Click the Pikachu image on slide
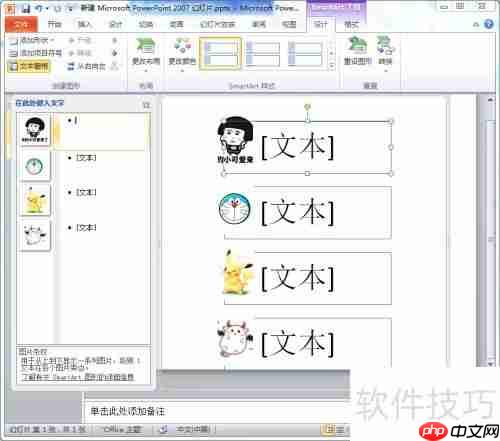The height and width of the screenshot is (441, 500). coord(237,273)
